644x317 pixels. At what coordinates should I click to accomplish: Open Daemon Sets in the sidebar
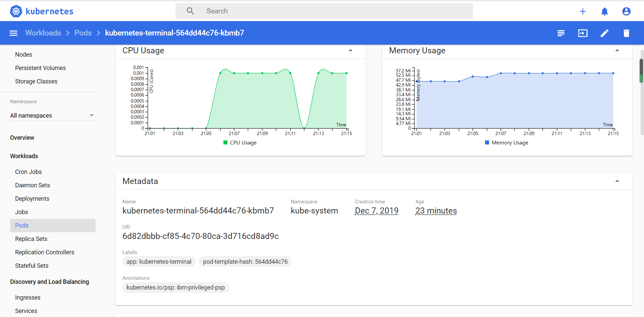tap(33, 185)
